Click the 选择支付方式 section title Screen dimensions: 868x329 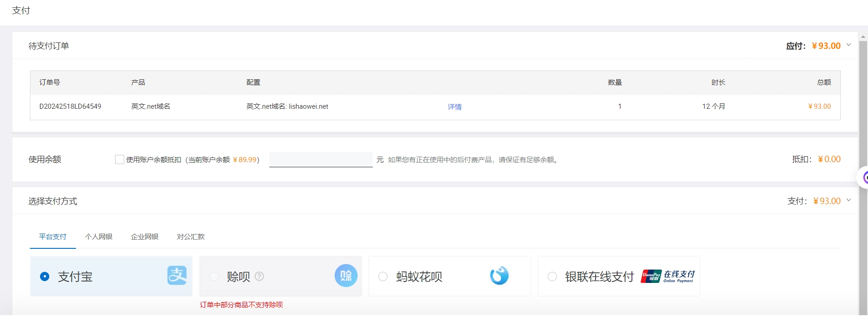click(53, 201)
